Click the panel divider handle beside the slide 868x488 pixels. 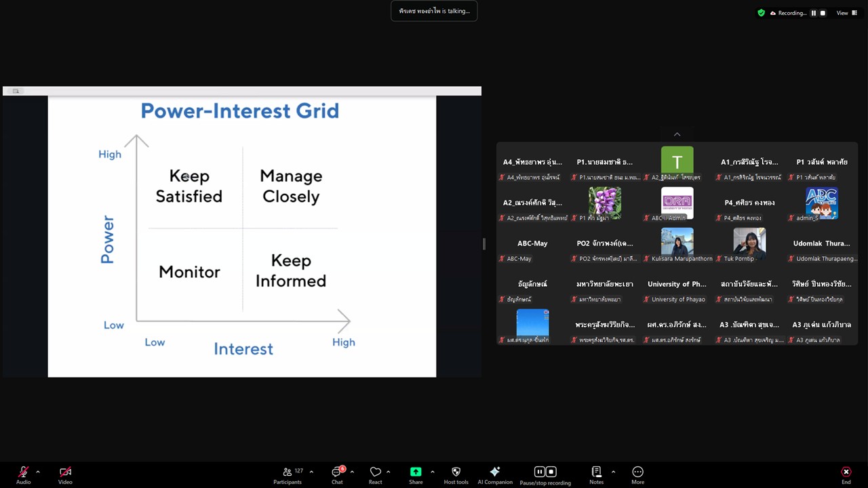click(484, 244)
